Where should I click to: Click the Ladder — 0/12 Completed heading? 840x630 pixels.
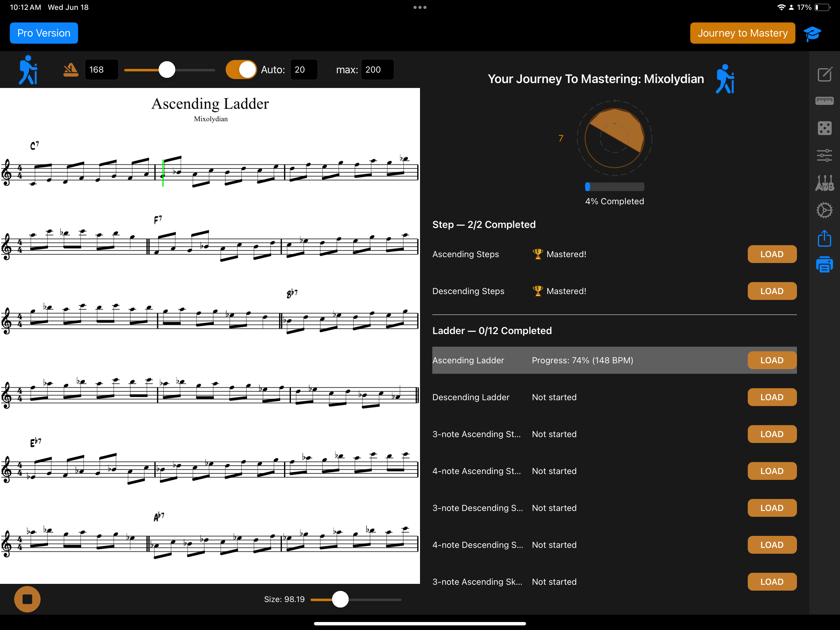(492, 331)
